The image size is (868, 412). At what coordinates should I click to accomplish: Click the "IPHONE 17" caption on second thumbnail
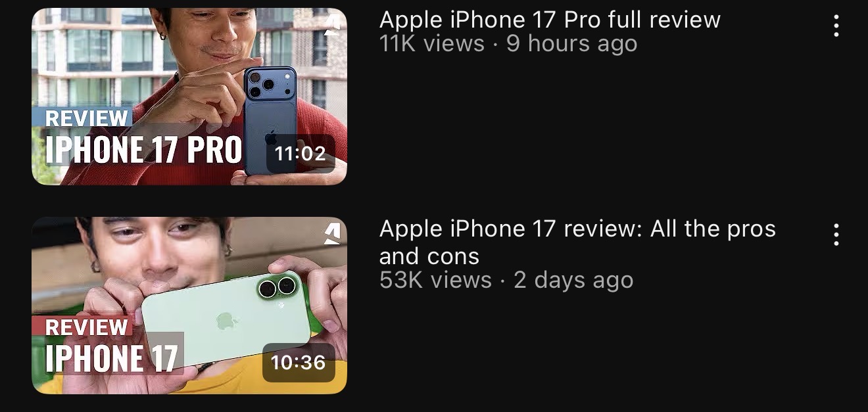(112, 359)
